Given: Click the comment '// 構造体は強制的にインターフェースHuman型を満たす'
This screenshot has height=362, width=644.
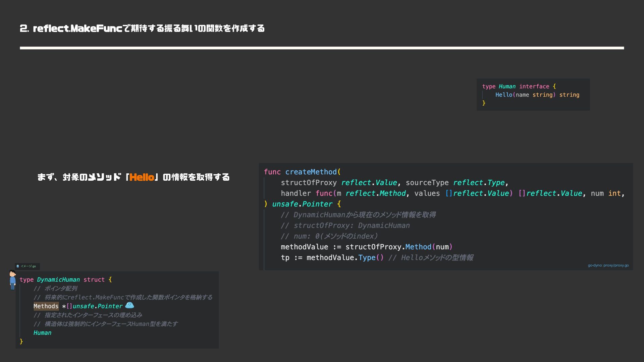Looking at the screenshot, I should [x=106, y=324].
